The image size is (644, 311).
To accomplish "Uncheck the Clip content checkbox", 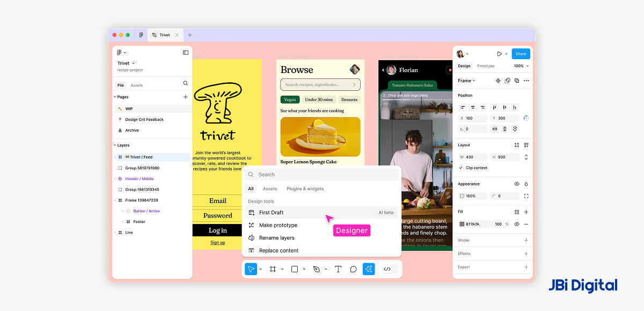I will click(x=461, y=168).
